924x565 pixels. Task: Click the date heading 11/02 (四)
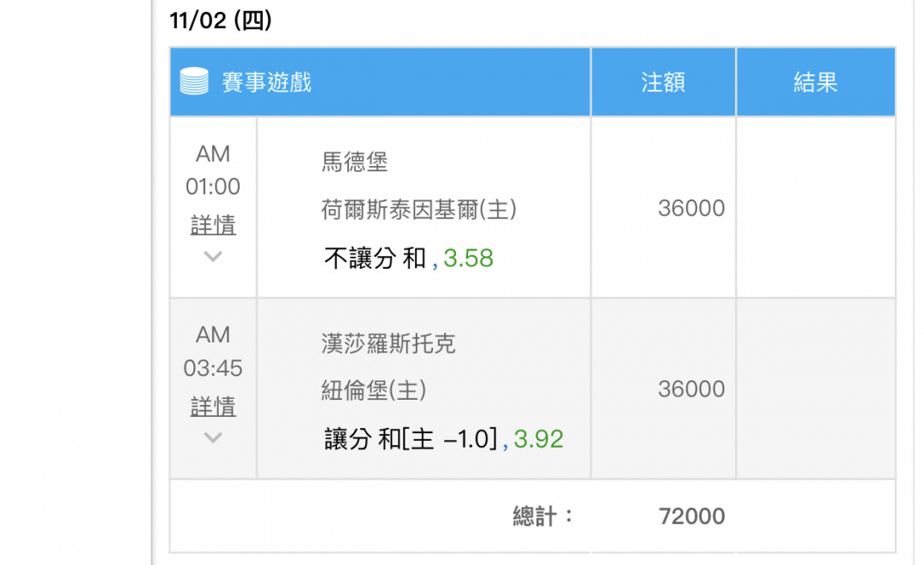[221, 21]
